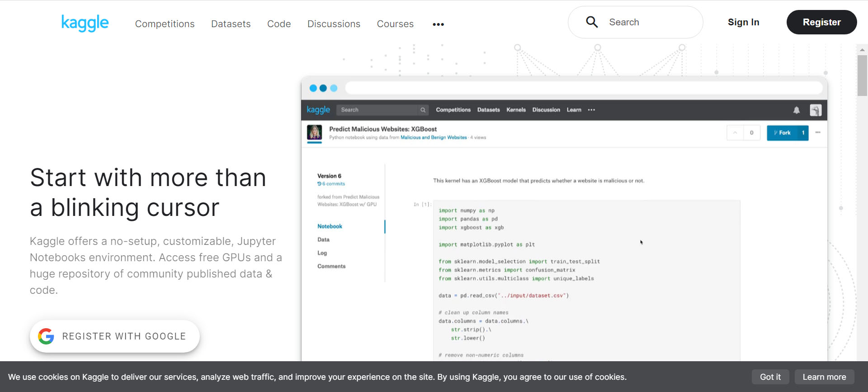Click 'forked from Predict Malicious Websites' text
The width and height of the screenshot is (868, 392).
[x=348, y=201]
